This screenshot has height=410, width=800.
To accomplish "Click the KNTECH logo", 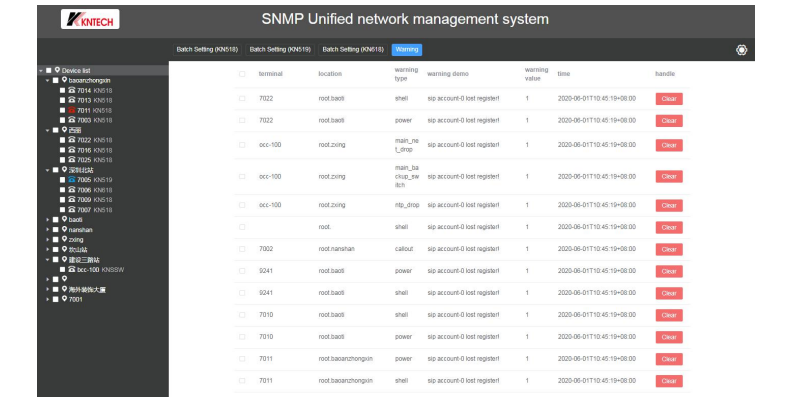I will coord(89,19).
